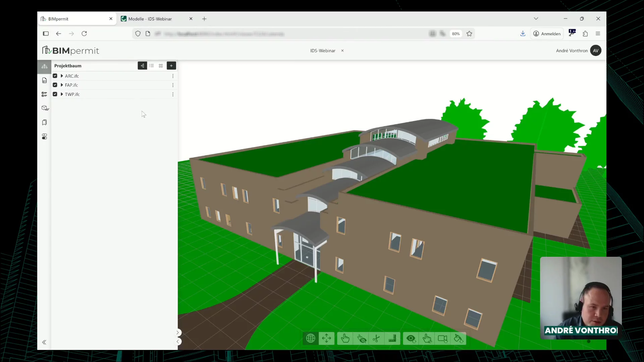
Task: Reset colors with paint bucket icon
Action: (458, 339)
